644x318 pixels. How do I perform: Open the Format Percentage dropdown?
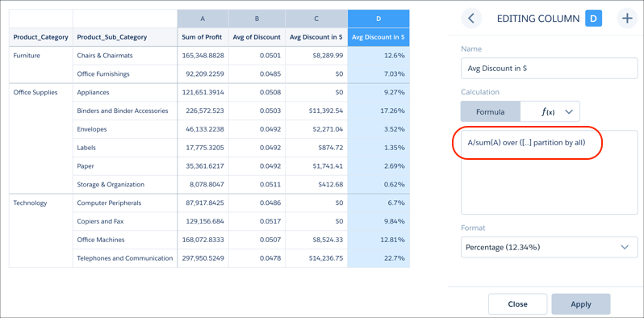pyautogui.click(x=549, y=247)
